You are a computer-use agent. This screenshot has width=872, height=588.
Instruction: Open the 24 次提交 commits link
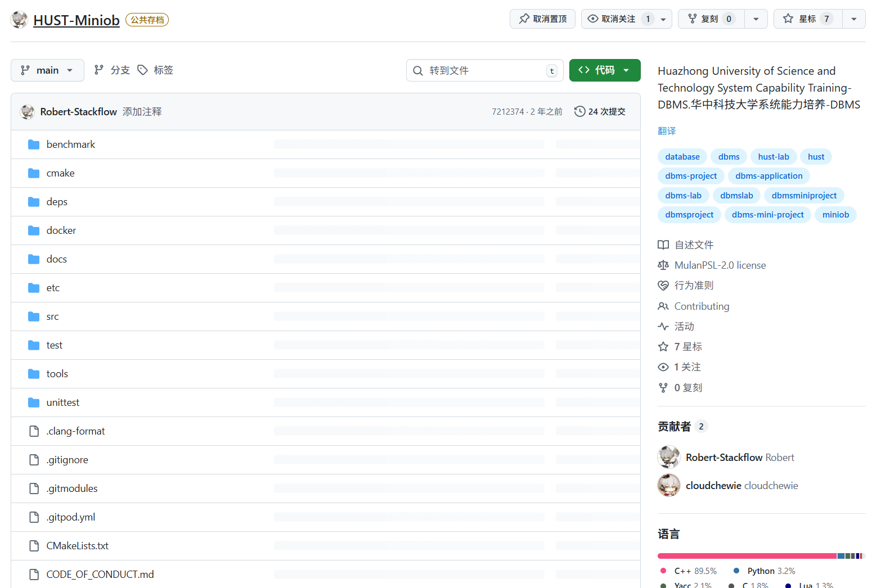606,111
